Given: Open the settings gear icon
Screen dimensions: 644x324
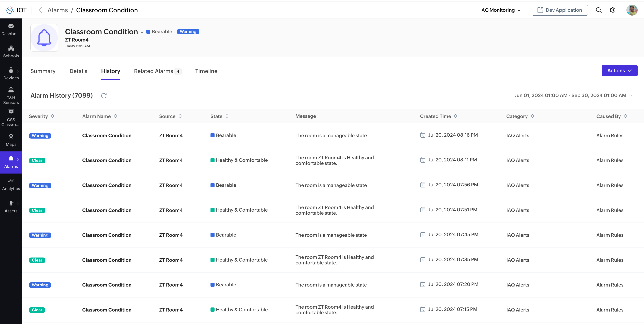Looking at the screenshot, I should (x=612, y=10).
